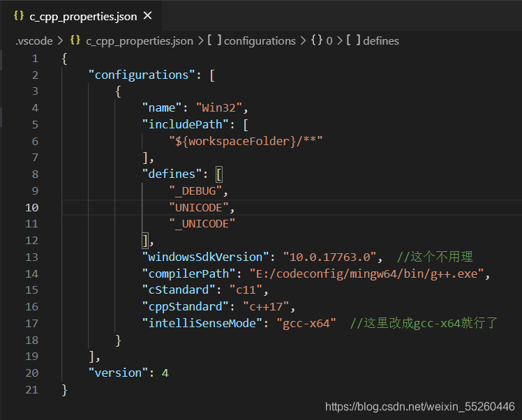Click the comment //这个不用理
This screenshot has width=522, height=420.
pyautogui.click(x=435, y=257)
